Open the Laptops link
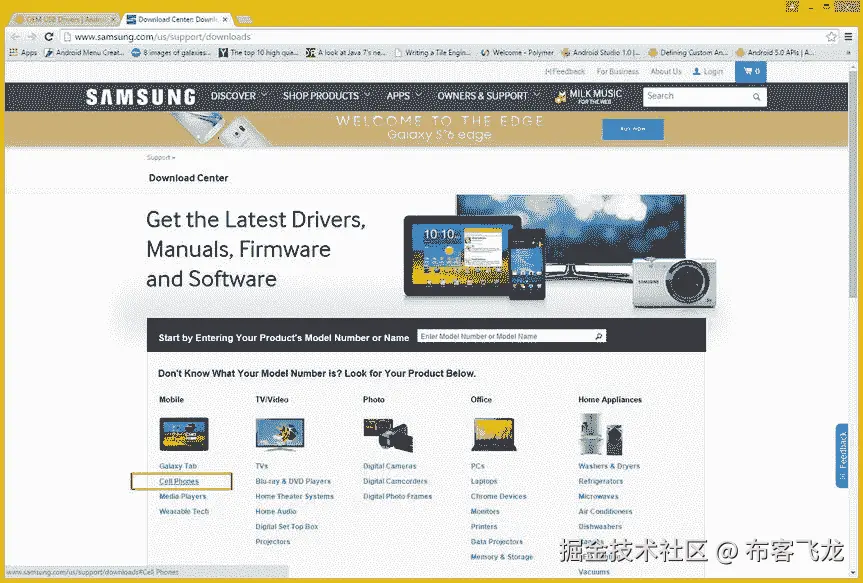The image size is (863, 583). pyautogui.click(x=484, y=481)
